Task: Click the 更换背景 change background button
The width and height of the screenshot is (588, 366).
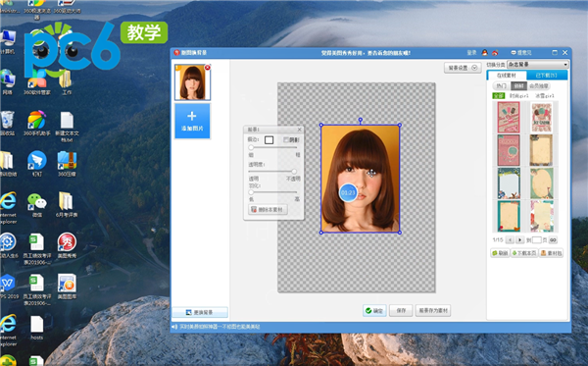Action: 200,312
